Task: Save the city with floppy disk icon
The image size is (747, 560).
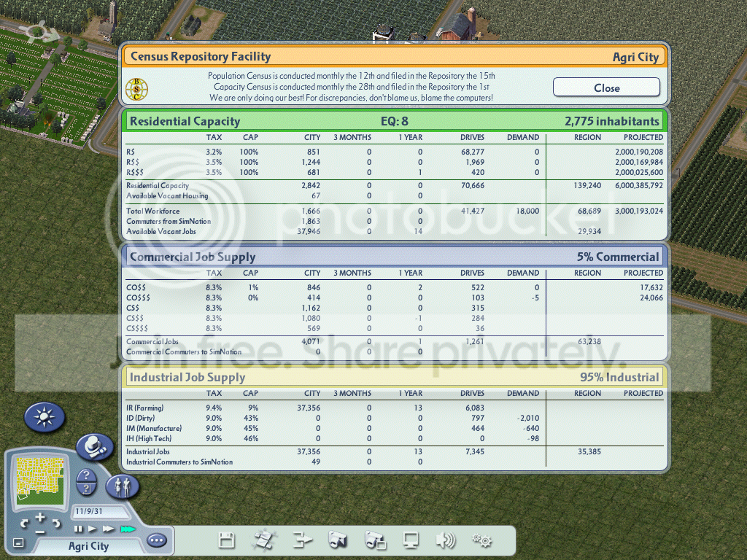Action: click(226, 540)
